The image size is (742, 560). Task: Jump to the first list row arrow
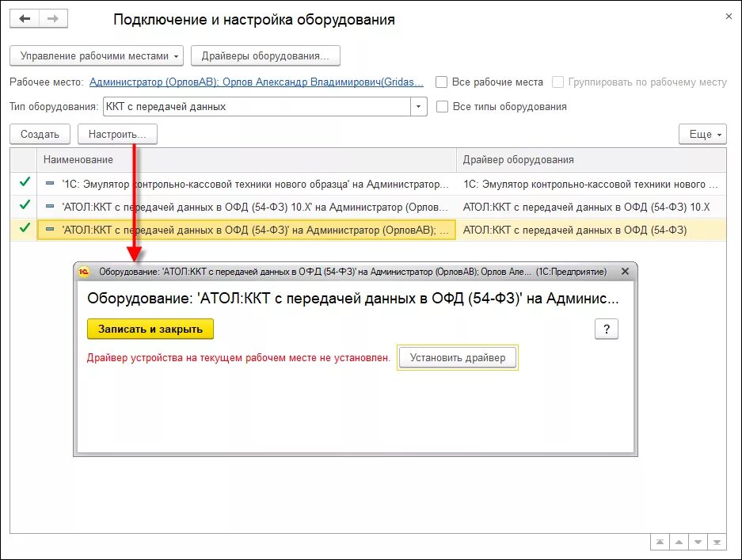pos(660,542)
